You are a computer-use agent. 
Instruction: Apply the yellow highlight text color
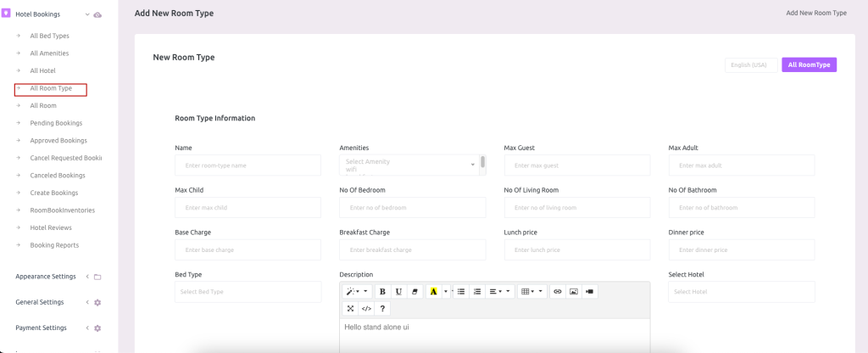pyautogui.click(x=433, y=292)
